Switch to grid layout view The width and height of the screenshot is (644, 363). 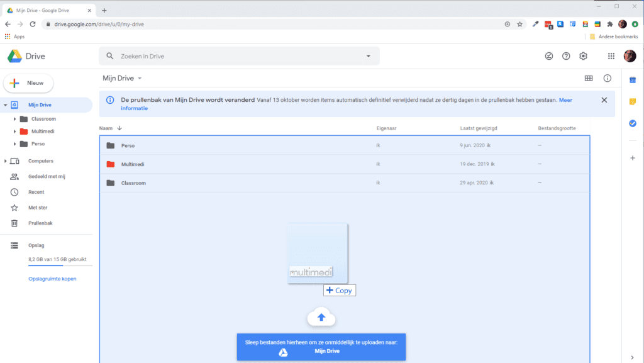(x=589, y=79)
